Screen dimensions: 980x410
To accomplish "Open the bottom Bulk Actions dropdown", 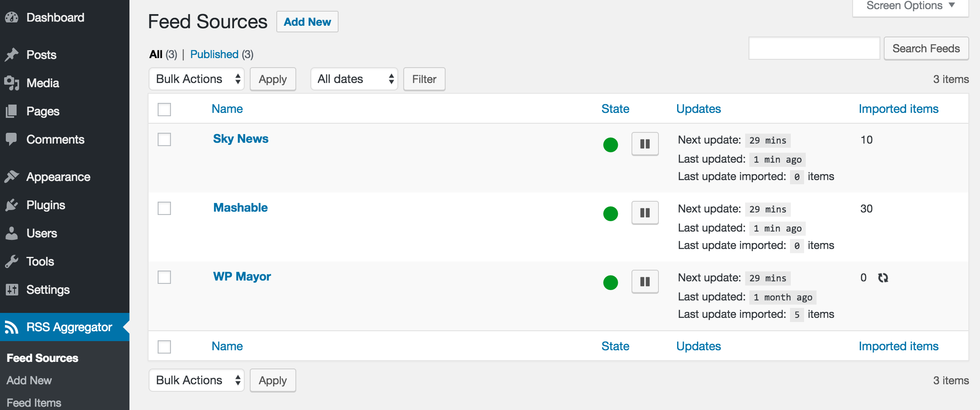I will click(197, 380).
